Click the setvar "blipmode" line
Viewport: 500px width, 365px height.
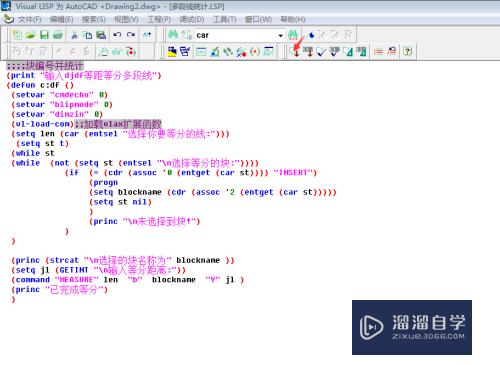[x=62, y=105]
